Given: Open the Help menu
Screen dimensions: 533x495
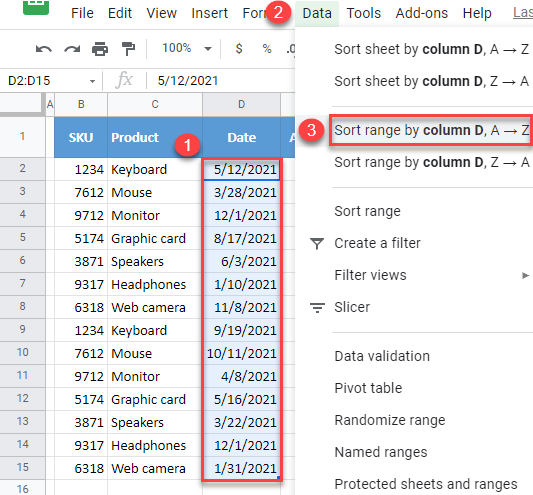Looking at the screenshot, I should click(477, 13).
